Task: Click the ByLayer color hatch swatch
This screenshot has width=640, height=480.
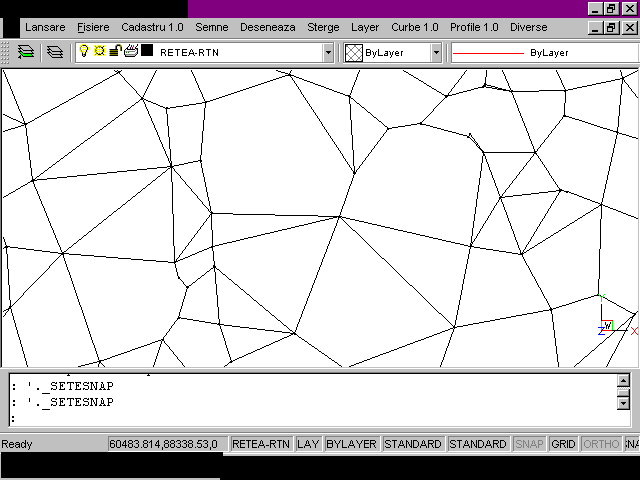Action: [353, 53]
